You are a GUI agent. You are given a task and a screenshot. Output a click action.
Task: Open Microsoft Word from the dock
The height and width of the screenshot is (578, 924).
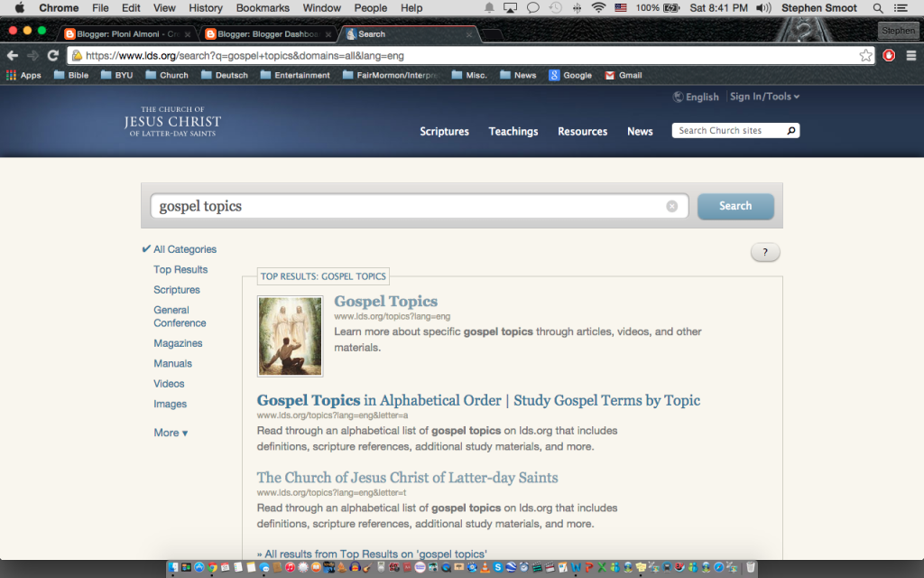point(576,567)
